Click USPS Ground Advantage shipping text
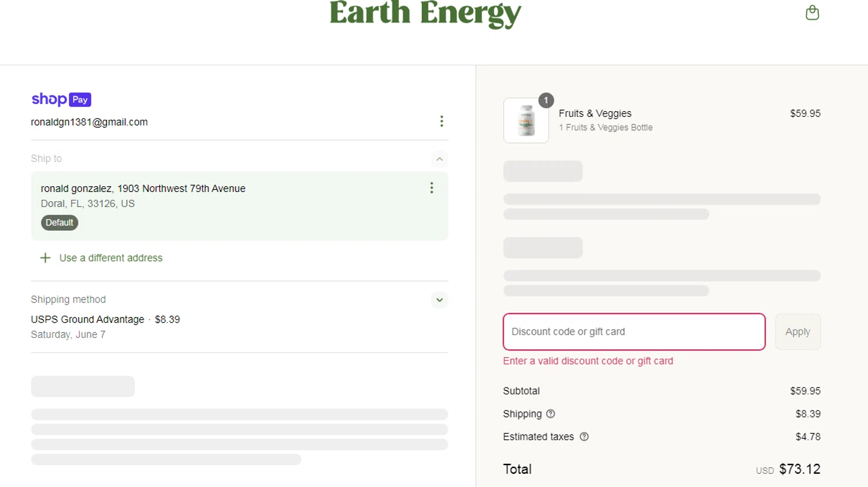 pos(87,319)
